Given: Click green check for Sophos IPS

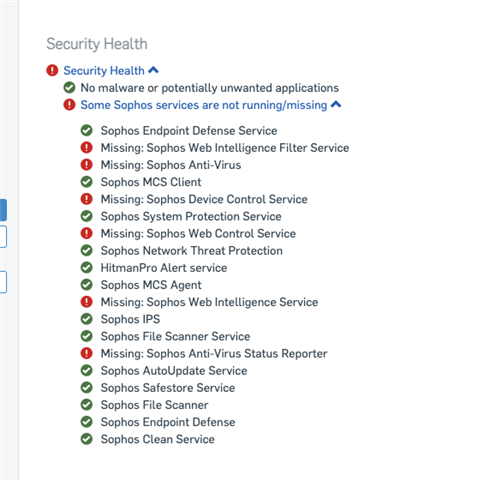Looking at the screenshot, I should click(87, 319).
